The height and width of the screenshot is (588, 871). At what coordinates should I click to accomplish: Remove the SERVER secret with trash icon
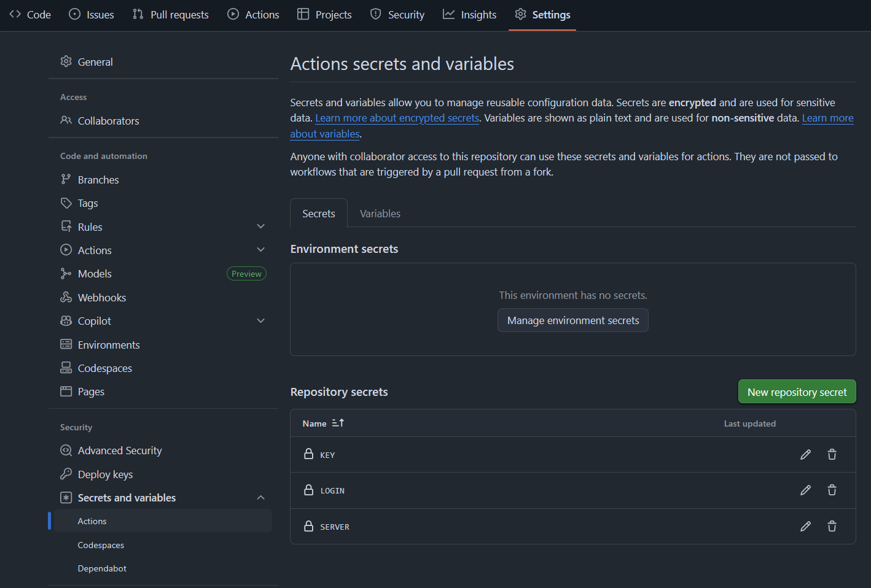tap(832, 527)
